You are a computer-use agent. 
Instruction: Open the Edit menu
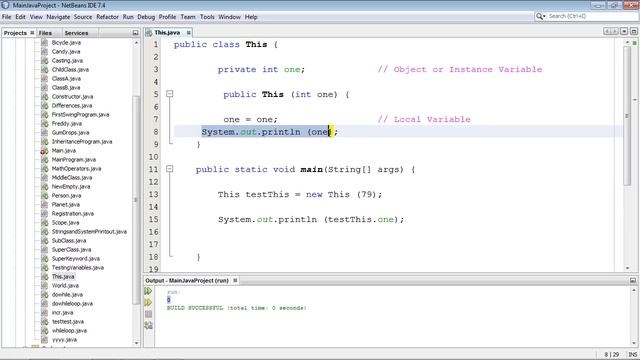pos(20,17)
